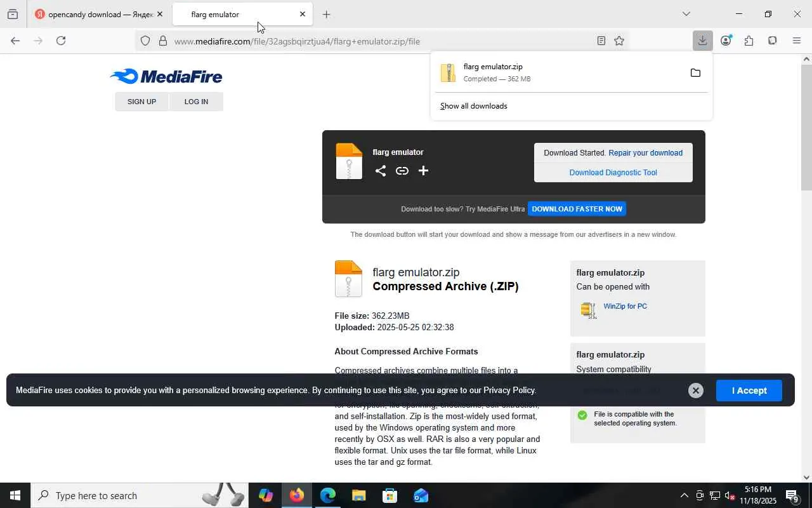The width and height of the screenshot is (812, 508).
Task: Go back to the previous page
Action: point(15,41)
